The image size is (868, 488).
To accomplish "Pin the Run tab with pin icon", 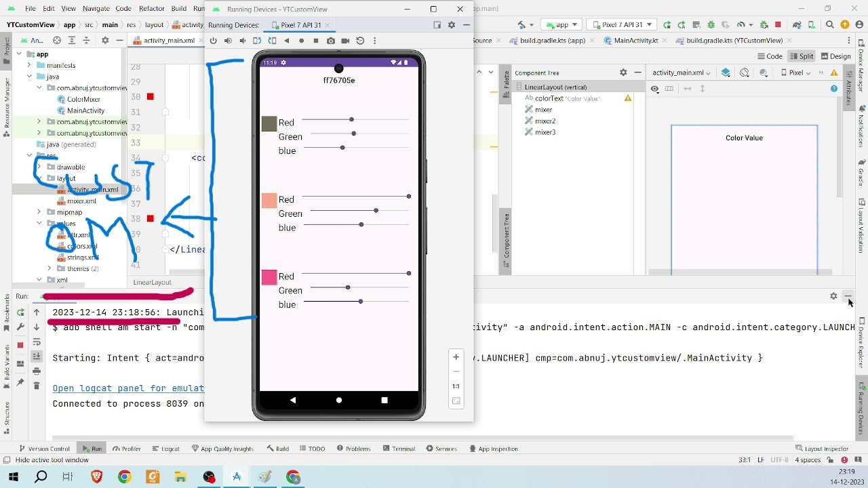I will pos(20,383).
